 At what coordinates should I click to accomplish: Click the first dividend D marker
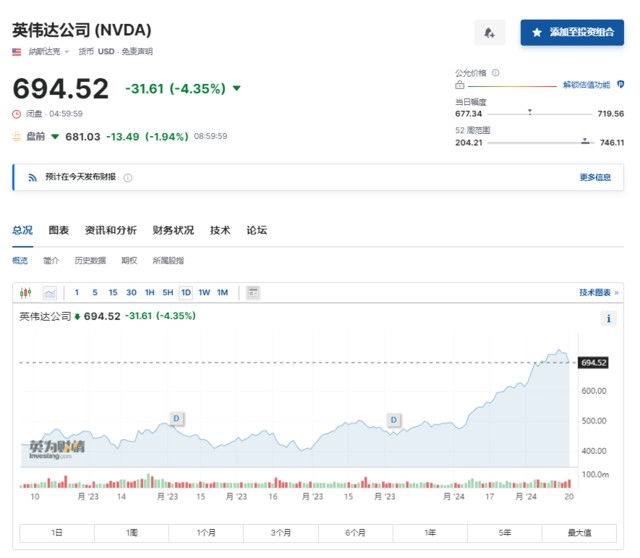tap(176, 417)
